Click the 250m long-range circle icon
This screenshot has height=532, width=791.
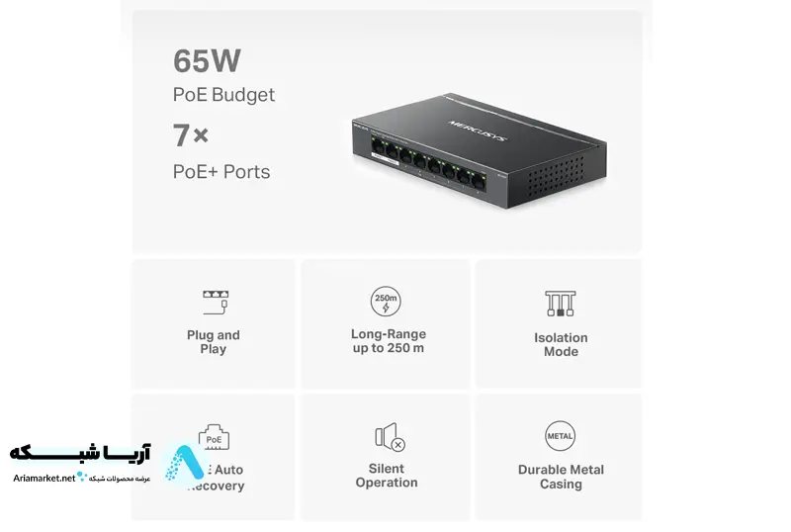[386, 302]
